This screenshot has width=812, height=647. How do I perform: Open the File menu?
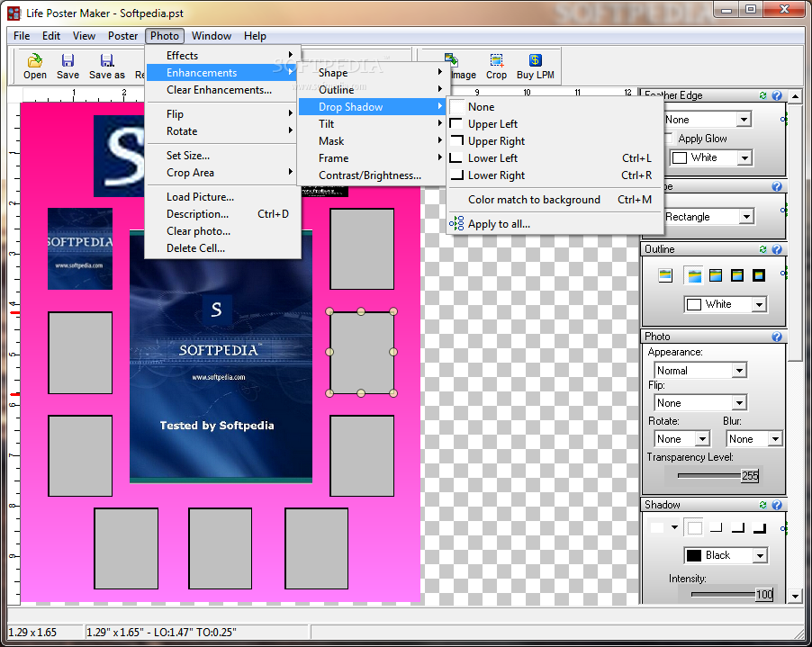22,36
